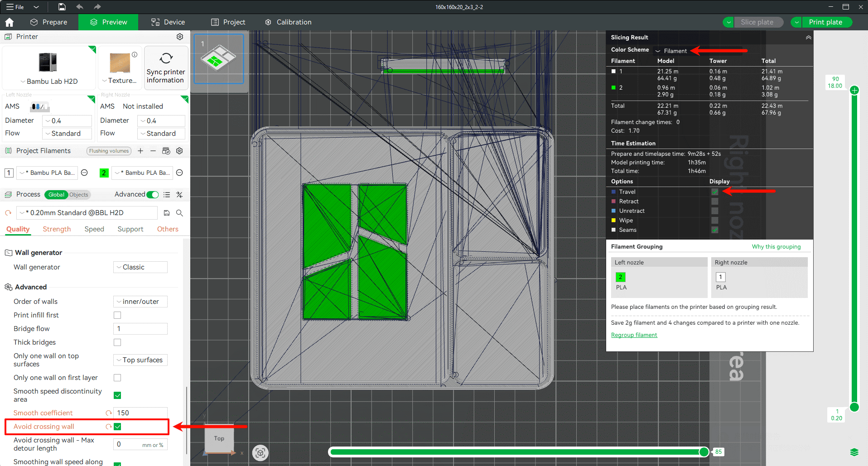Open the Order of walls dropdown
This screenshot has width=868, height=466.
click(140, 302)
